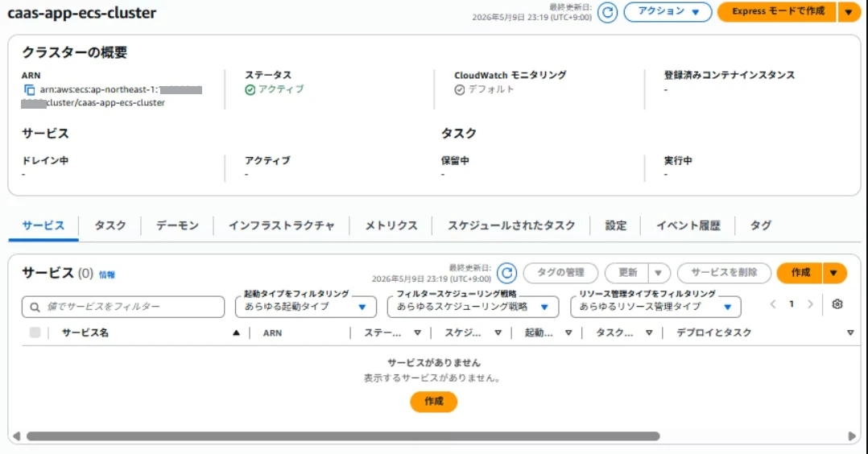Expand the arrow next to the 更新 button

coord(658,272)
